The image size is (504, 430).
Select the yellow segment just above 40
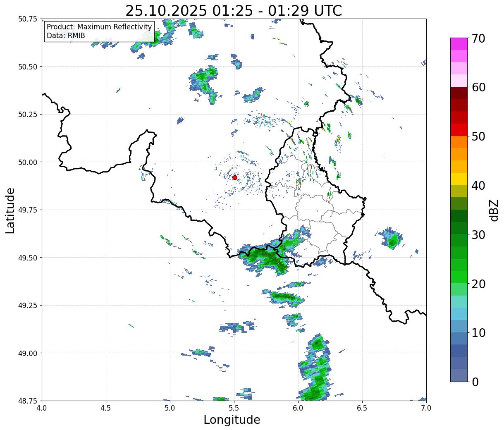tap(459, 179)
